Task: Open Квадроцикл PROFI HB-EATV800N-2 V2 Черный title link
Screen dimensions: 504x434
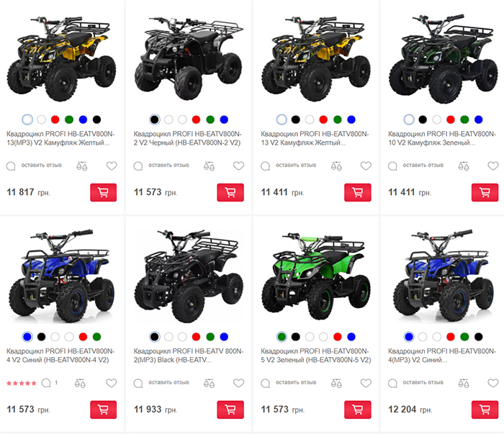Action: [187, 138]
